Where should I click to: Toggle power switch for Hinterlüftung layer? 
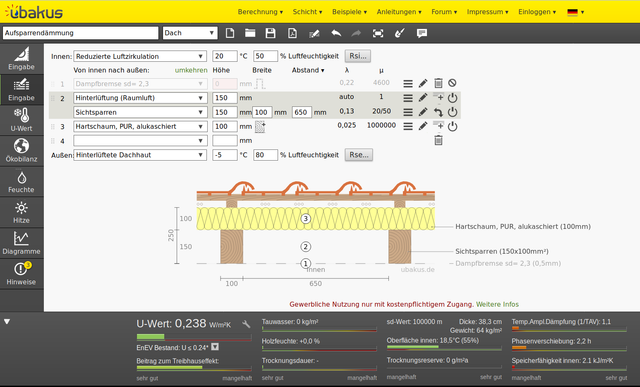tap(452, 98)
